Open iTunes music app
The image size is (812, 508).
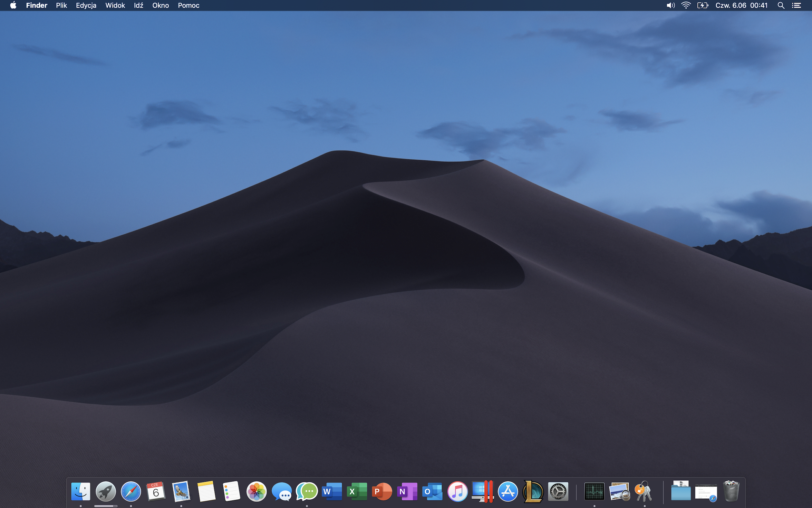pyautogui.click(x=457, y=491)
